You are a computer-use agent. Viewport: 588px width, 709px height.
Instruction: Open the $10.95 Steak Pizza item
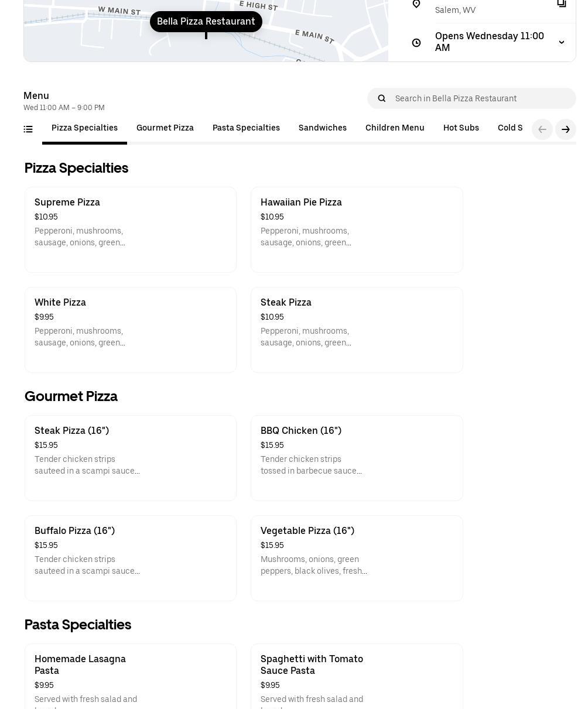tap(357, 330)
